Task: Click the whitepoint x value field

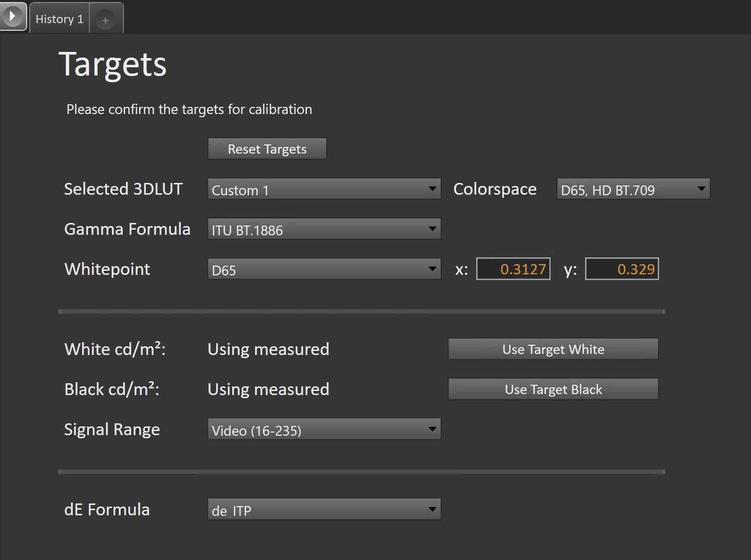Action: coord(513,269)
